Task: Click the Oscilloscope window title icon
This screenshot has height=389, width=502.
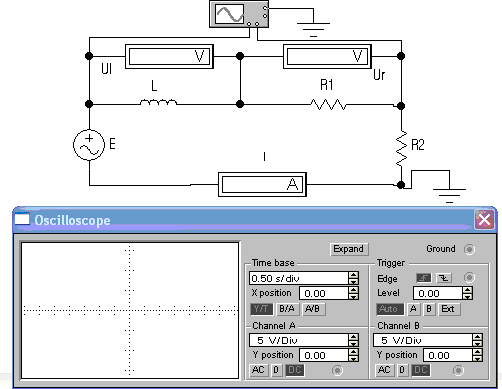Action: [22, 219]
